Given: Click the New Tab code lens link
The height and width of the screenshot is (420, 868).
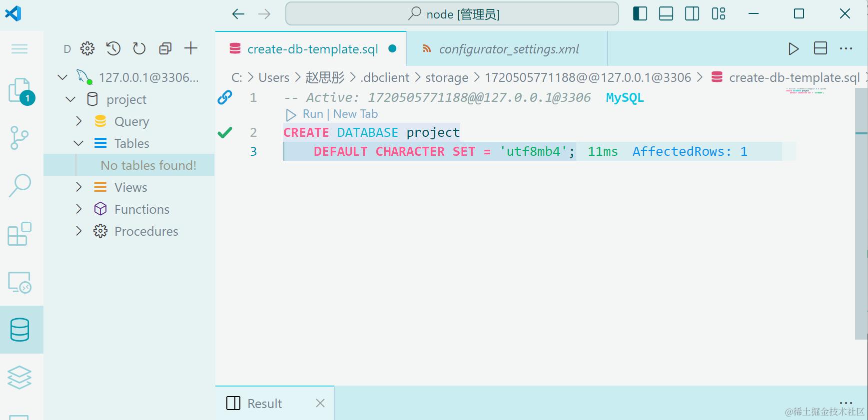Looking at the screenshot, I should (355, 114).
